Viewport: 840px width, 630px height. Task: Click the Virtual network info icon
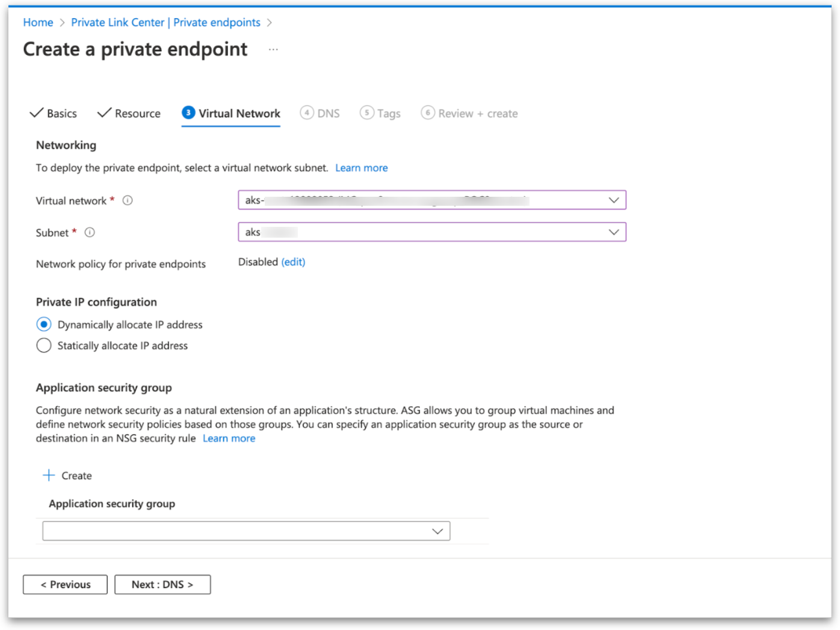[x=128, y=201]
